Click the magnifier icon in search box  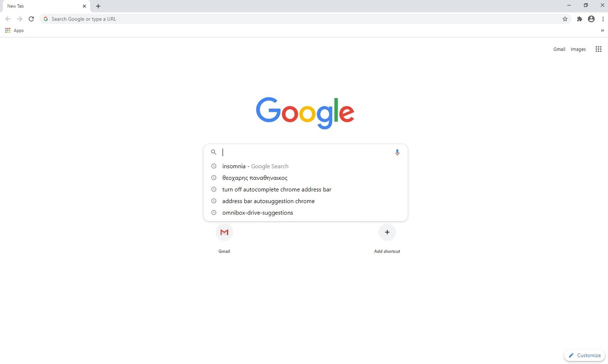[x=214, y=152]
